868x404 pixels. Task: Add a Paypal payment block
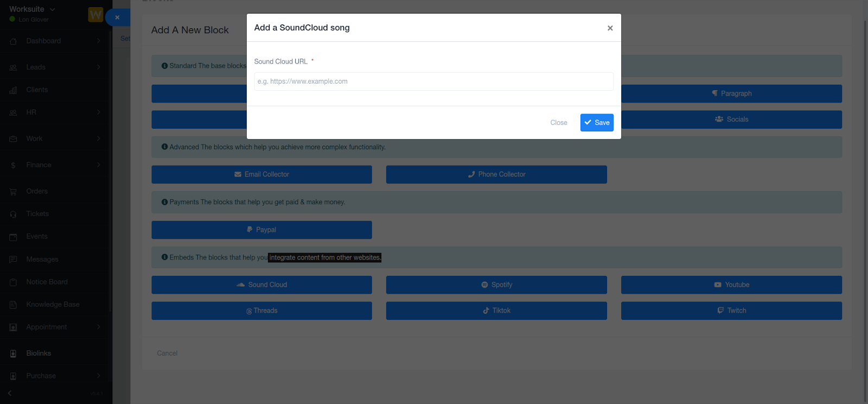[261, 230]
